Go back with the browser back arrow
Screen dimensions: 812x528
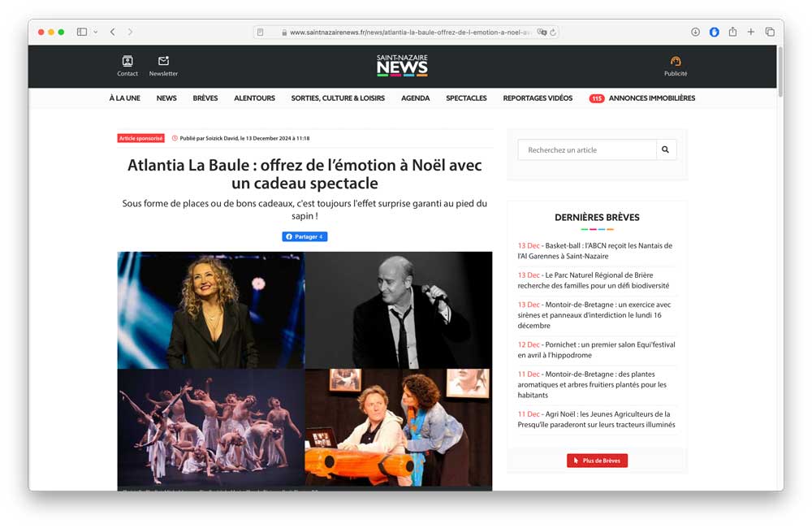(112, 32)
